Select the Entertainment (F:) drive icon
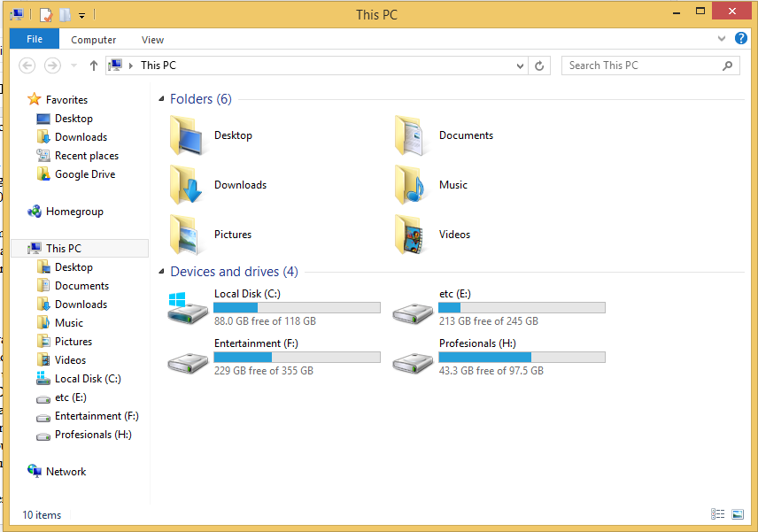758x532 pixels. (188, 363)
